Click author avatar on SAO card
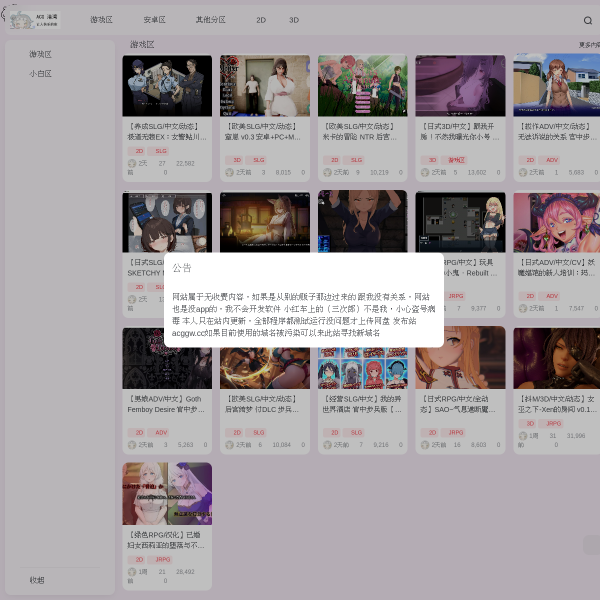This screenshot has height=600, width=600. point(425,445)
